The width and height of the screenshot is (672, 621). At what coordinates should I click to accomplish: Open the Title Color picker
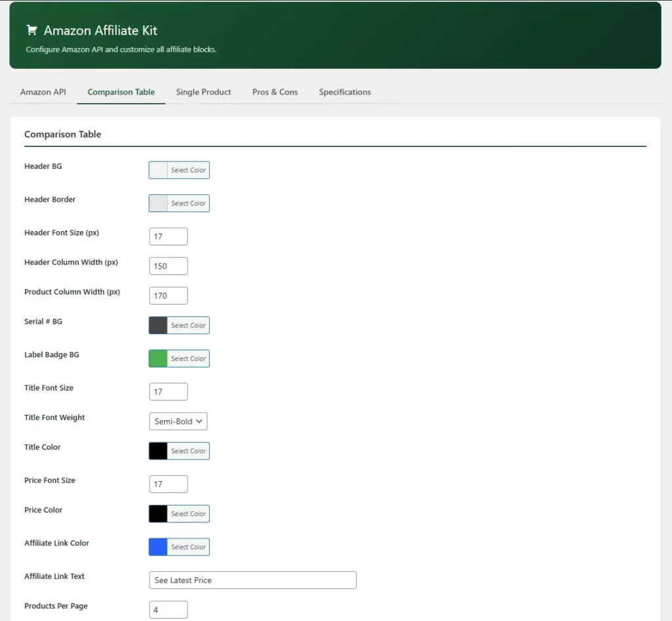[178, 450]
